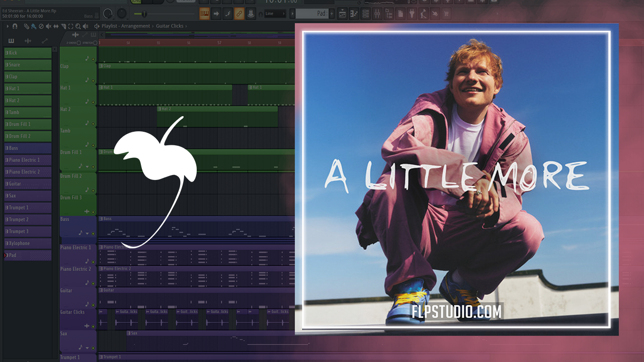Mute the Hat 2 track green dot

point(93,123)
